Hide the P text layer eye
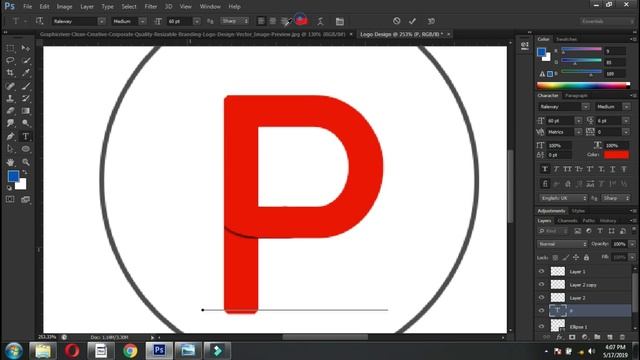 542,311
